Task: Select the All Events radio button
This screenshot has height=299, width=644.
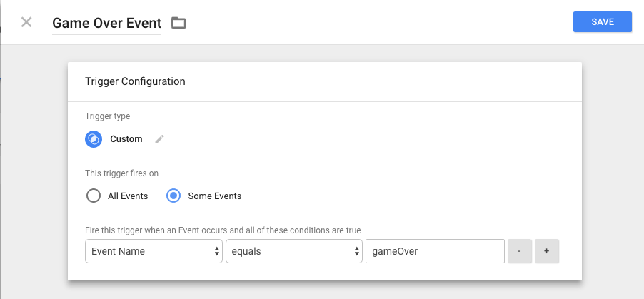Action: coord(94,196)
